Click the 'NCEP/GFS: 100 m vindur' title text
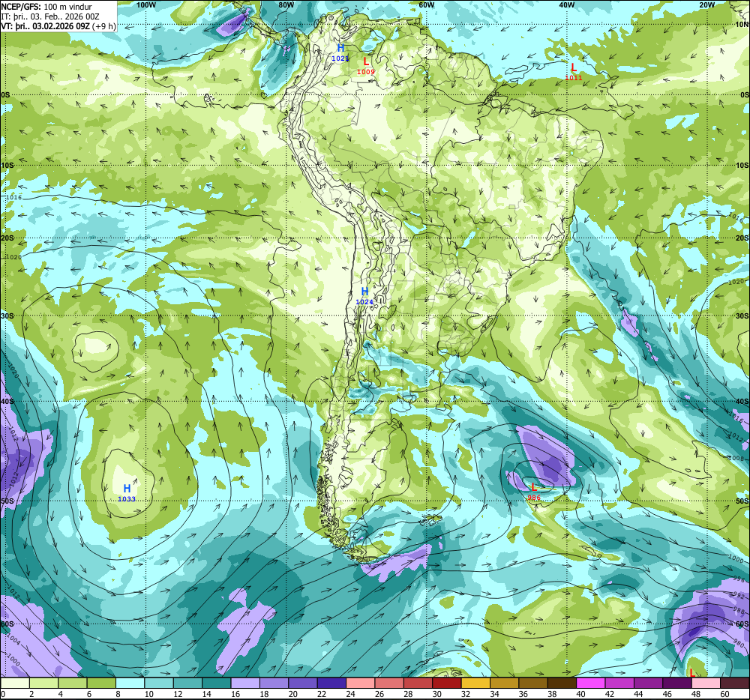 pyautogui.click(x=46, y=7)
